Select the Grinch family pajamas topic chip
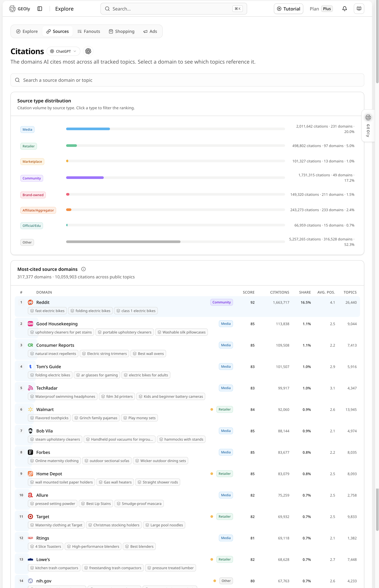379x588 pixels. click(96, 418)
